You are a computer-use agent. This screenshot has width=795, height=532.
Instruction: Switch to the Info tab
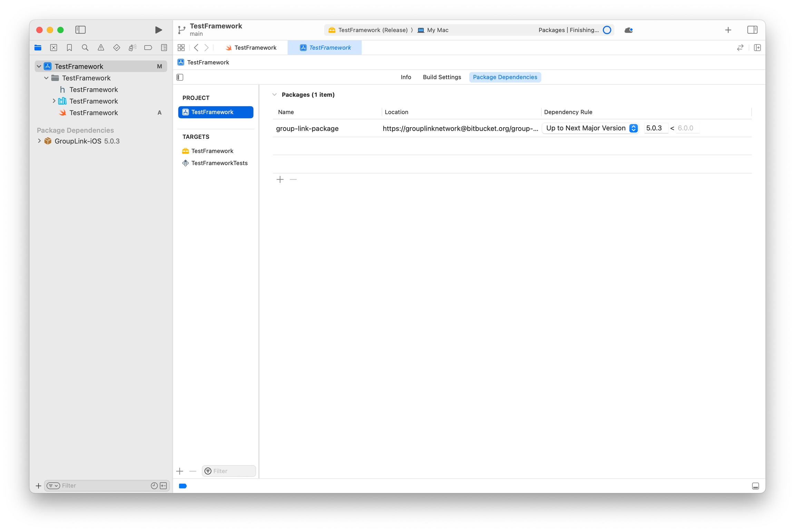pyautogui.click(x=406, y=77)
